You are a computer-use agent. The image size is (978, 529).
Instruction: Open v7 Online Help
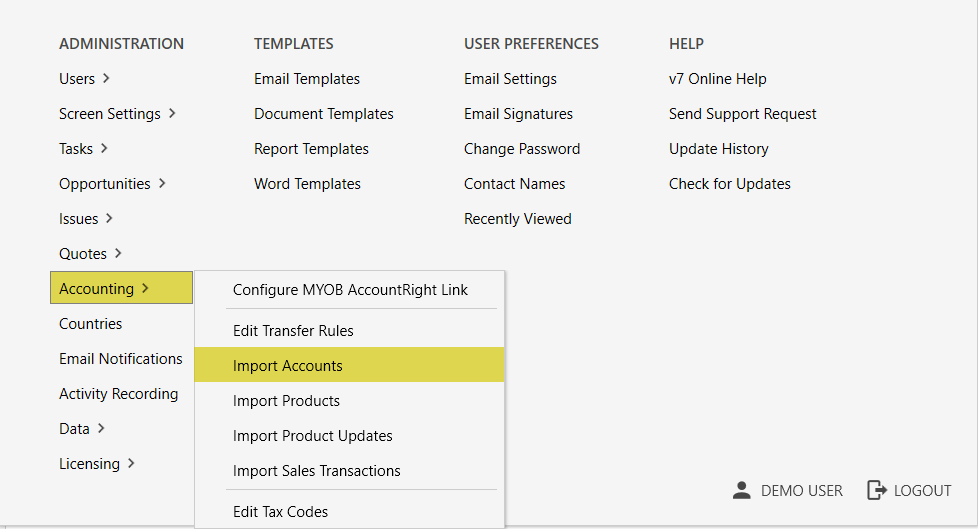pyautogui.click(x=718, y=79)
